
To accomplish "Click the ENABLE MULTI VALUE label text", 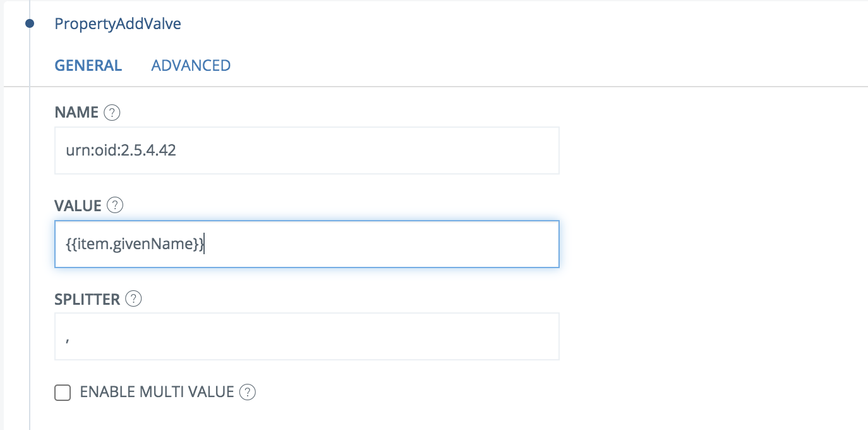I will coord(157,393).
